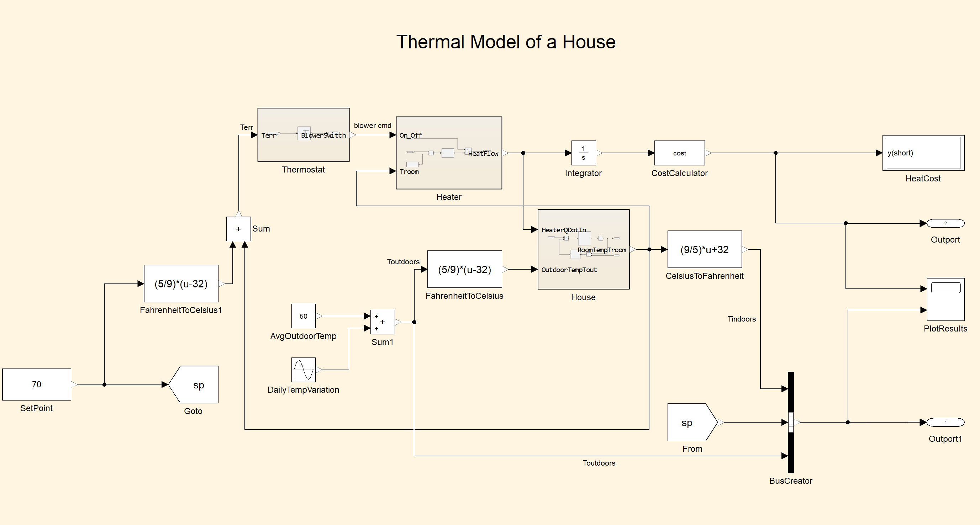
Task: Select the Outport block numbered 2
Action: coord(945,223)
